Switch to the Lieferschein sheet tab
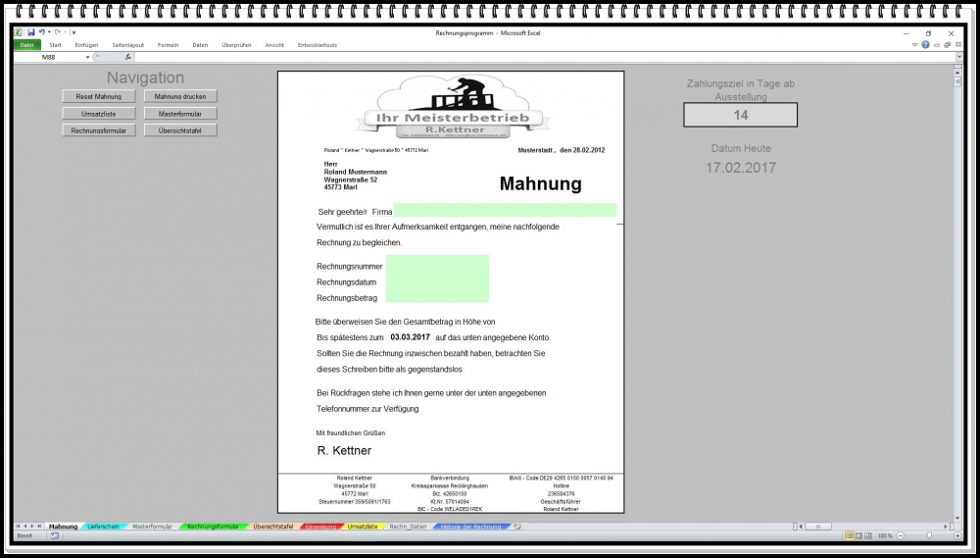 (x=103, y=527)
